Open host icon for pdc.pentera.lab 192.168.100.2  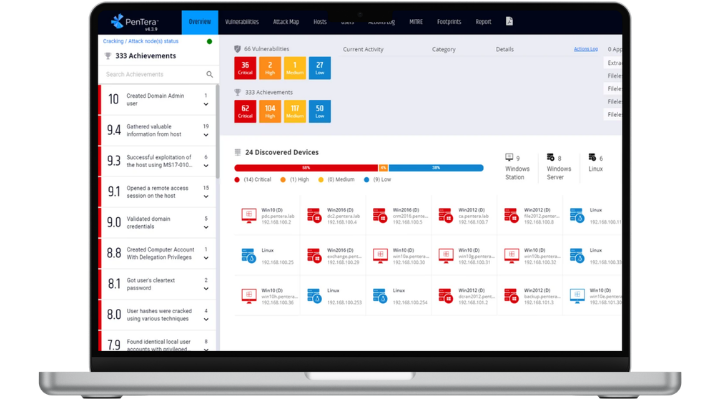tap(249, 215)
